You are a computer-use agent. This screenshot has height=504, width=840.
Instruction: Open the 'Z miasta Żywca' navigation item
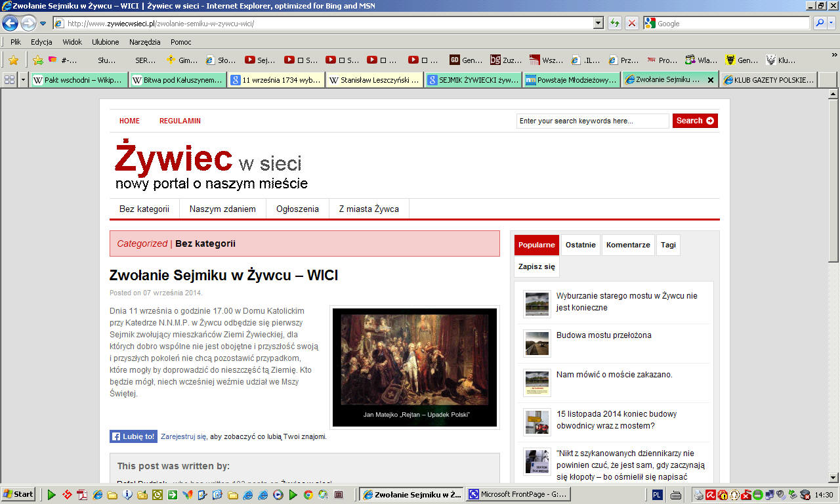click(x=369, y=209)
